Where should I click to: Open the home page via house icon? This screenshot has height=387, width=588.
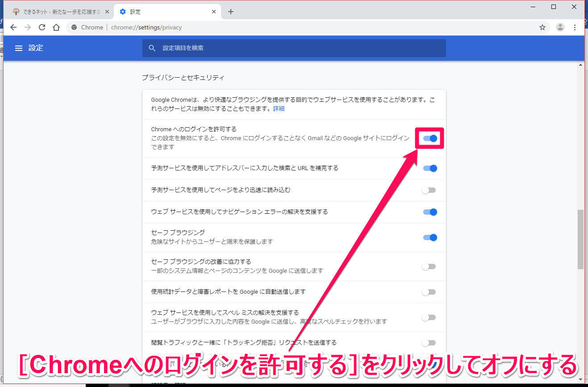coord(56,27)
